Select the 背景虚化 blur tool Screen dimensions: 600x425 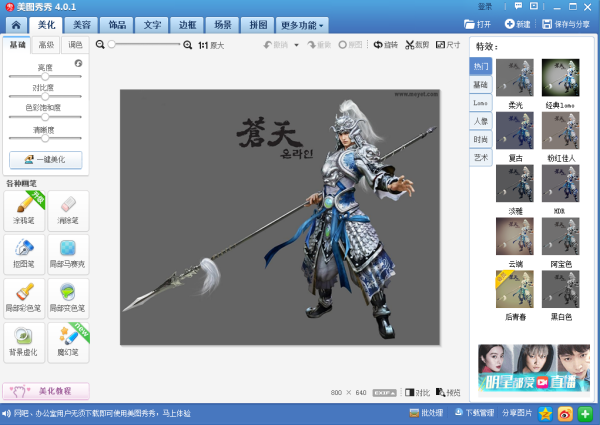24,342
